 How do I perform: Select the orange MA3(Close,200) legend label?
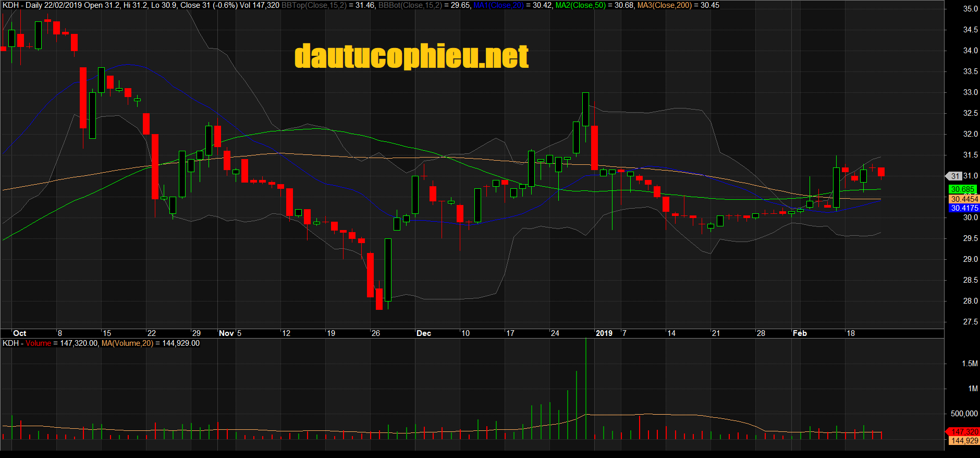pos(664,5)
